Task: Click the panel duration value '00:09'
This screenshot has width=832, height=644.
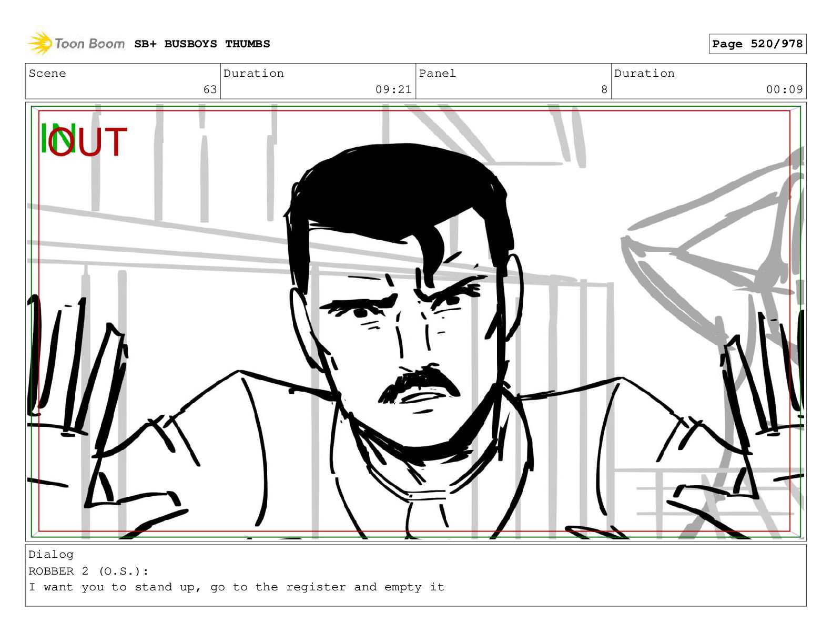Action: tap(784, 89)
